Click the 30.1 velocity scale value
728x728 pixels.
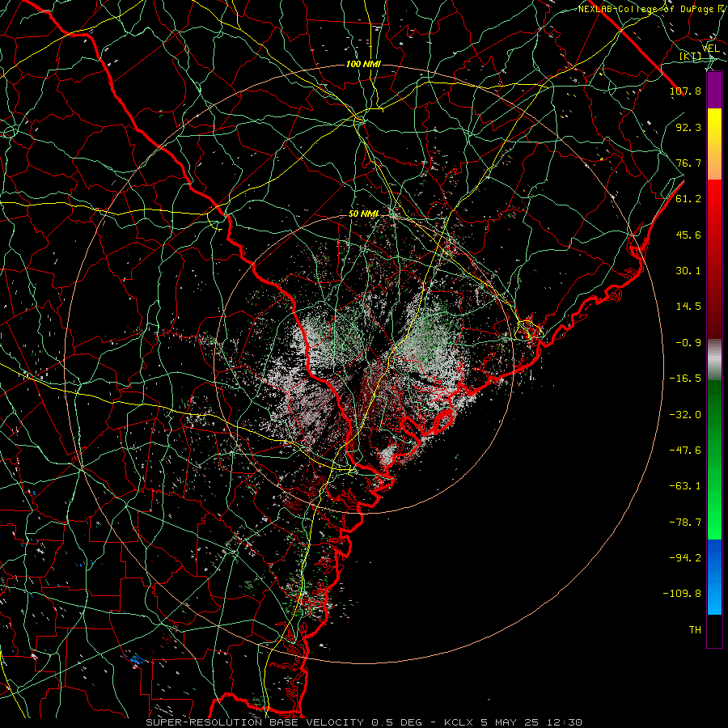(x=688, y=271)
